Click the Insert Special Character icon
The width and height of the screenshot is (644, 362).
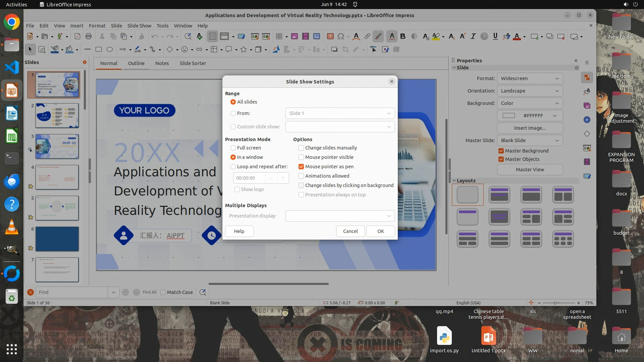(341, 37)
